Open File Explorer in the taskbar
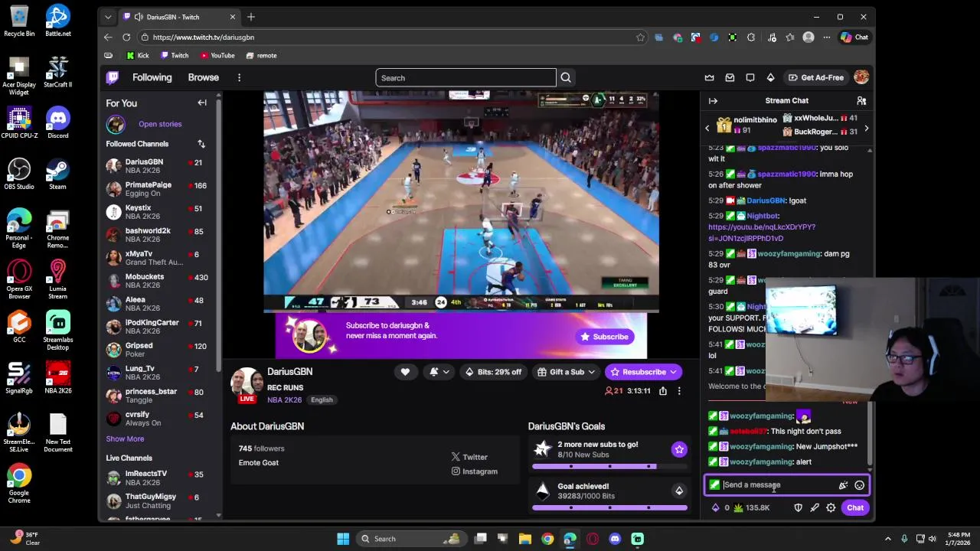Viewport: 980px width, 551px height. [525, 539]
